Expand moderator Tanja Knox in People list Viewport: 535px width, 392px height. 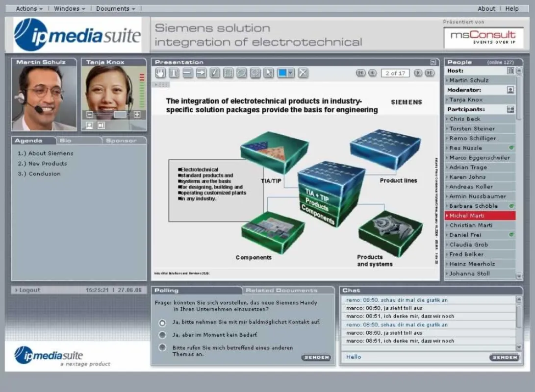481,100
